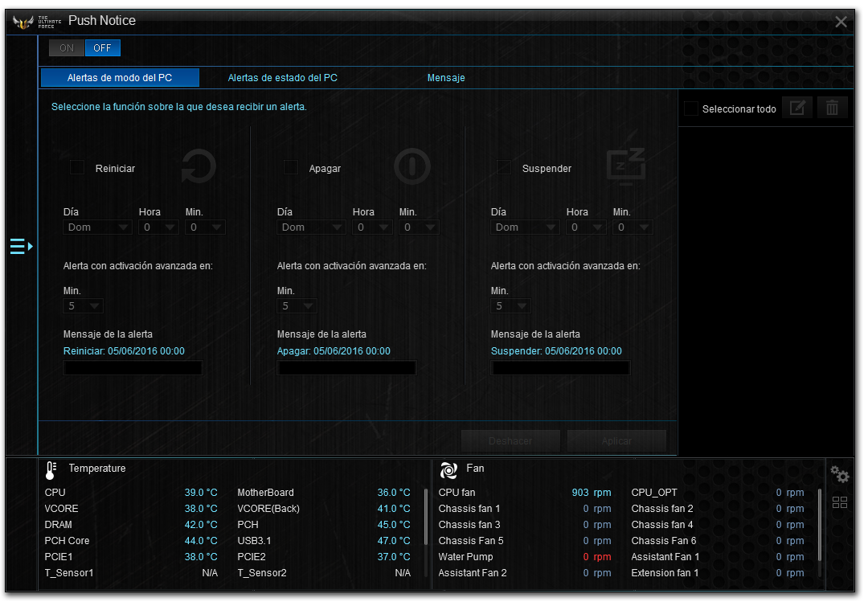Switch Push Notice to ON
The width and height of the screenshot is (868, 602).
tap(67, 48)
